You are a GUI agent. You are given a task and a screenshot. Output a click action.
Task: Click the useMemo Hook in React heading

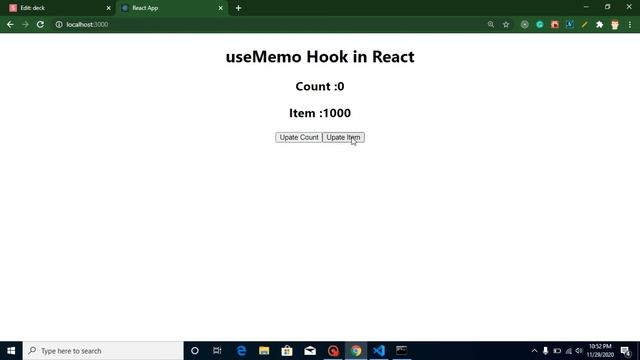320,56
